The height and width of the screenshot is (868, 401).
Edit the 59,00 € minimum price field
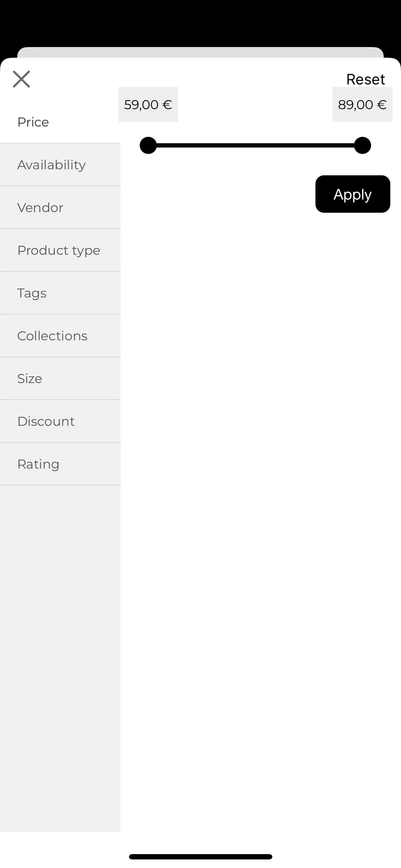point(148,104)
